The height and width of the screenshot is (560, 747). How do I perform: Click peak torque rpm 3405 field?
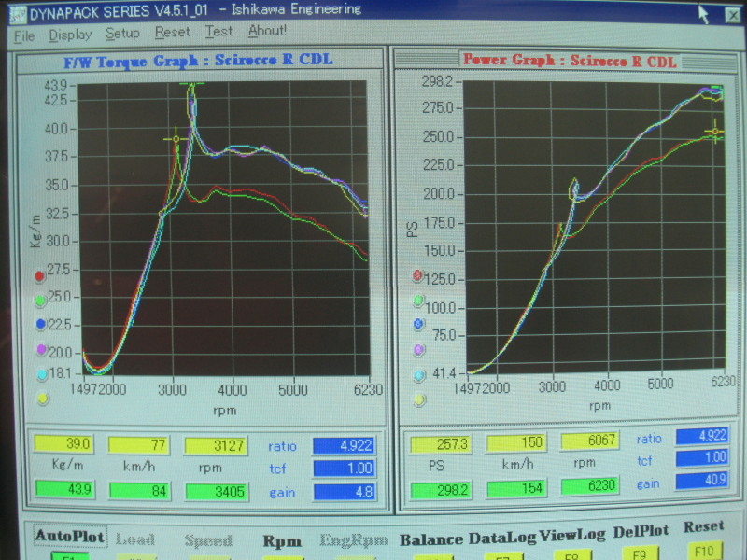coord(217,492)
